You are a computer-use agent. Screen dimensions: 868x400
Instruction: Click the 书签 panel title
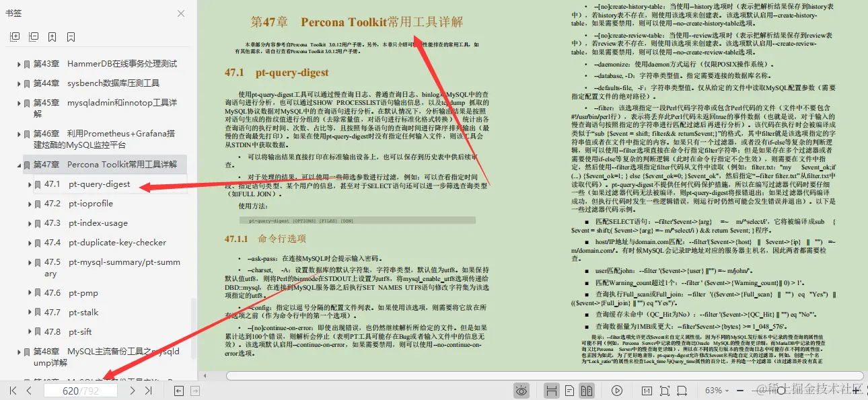13,13
